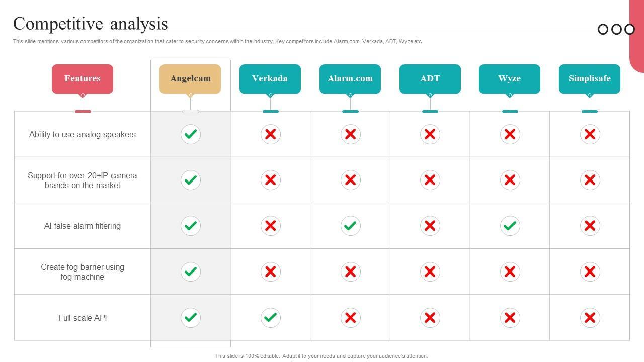Click Wyze's green check for AI filtering
Screen dimensions: 644x362
point(510,226)
